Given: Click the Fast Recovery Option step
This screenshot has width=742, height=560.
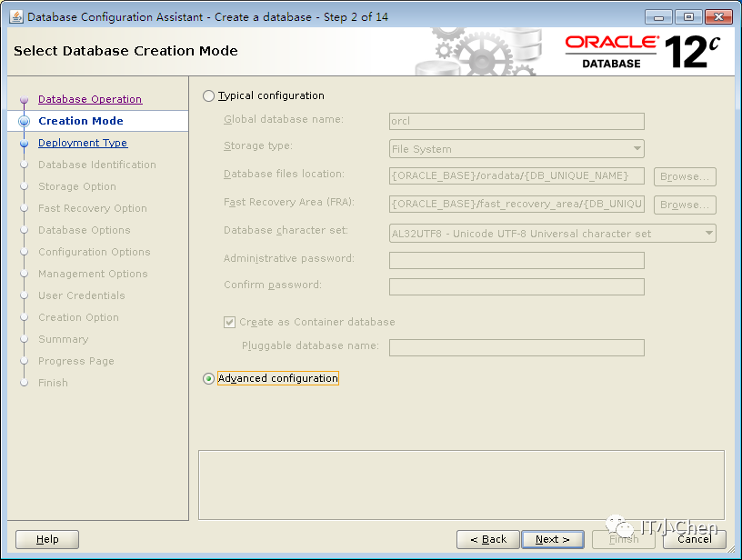Looking at the screenshot, I should tap(93, 208).
